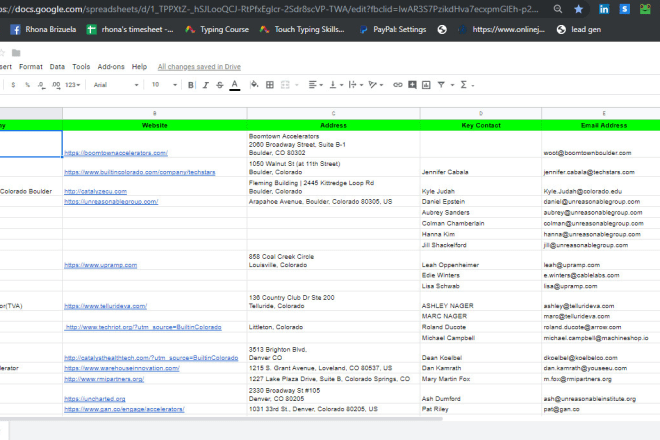Select column D header
The width and height of the screenshot is (660, 440).
pyautogui.click(x=481, y=113)
